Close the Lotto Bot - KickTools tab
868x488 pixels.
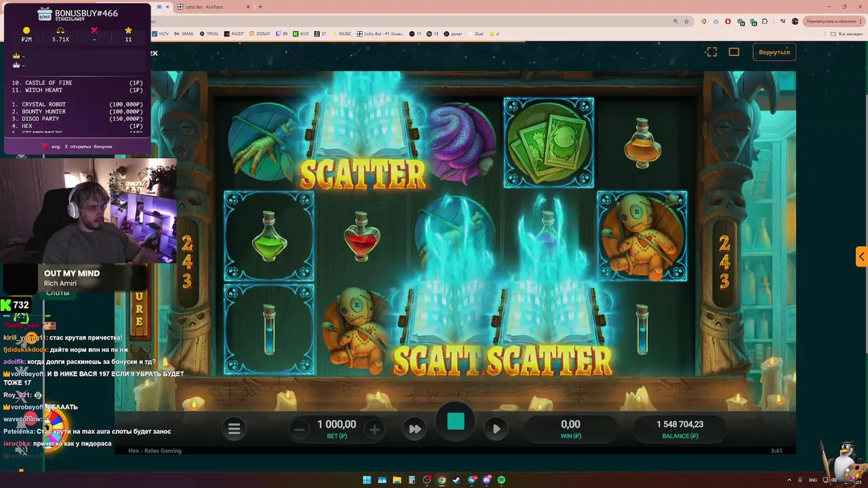click(249, 7)
